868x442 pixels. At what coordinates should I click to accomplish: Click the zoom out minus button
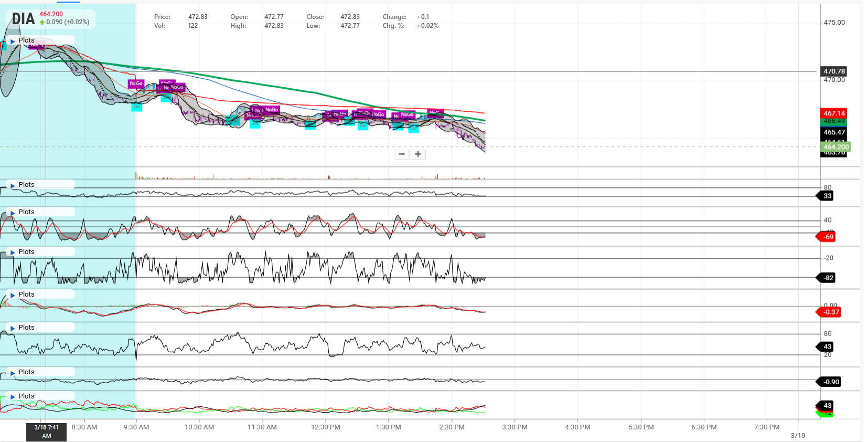click(402, 154)
